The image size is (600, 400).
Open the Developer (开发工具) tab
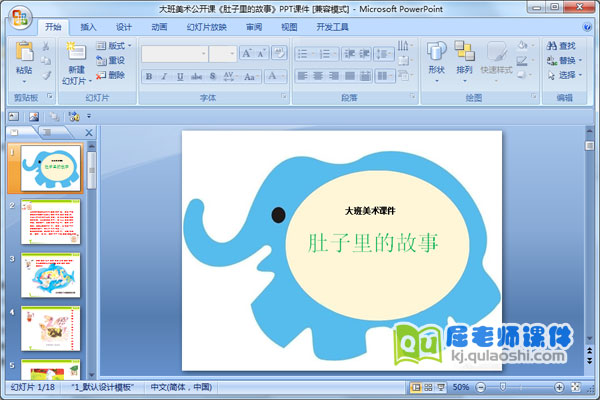click(x=332, y=27)
